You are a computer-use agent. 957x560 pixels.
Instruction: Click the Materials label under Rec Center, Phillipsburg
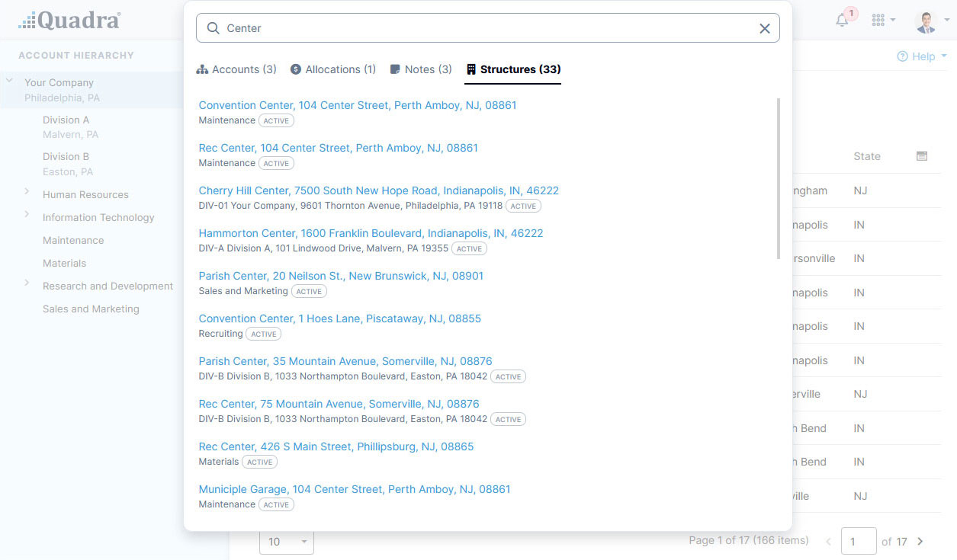219,462
